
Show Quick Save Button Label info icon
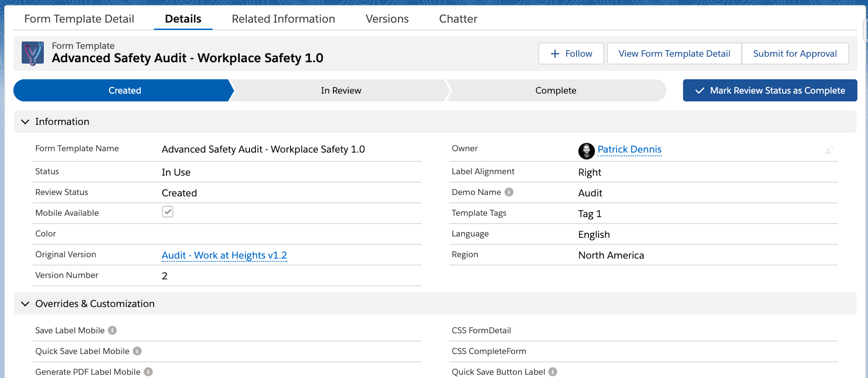point(553,372)
